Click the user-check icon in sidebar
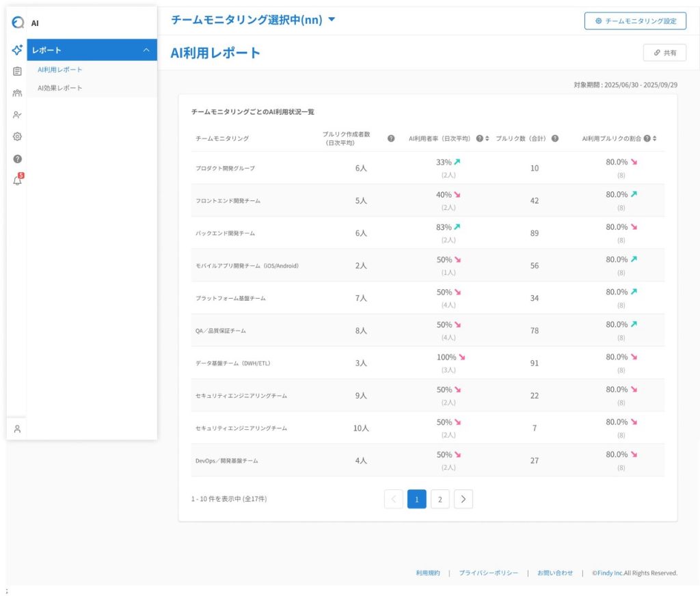 pyautogui.click(x=17, y=115)
